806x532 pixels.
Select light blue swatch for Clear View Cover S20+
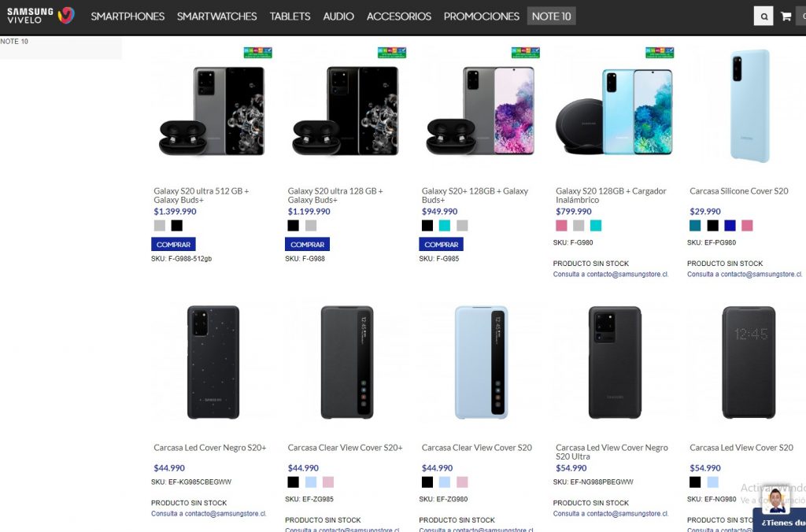(311, 482)
